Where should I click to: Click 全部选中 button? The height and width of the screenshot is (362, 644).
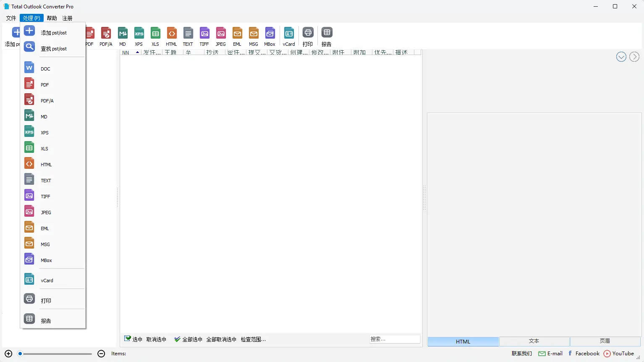pos(188,339)
